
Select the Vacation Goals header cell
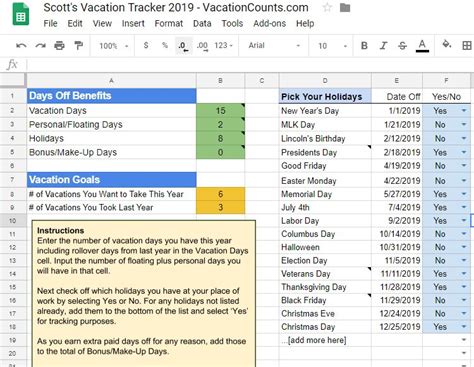111,180
